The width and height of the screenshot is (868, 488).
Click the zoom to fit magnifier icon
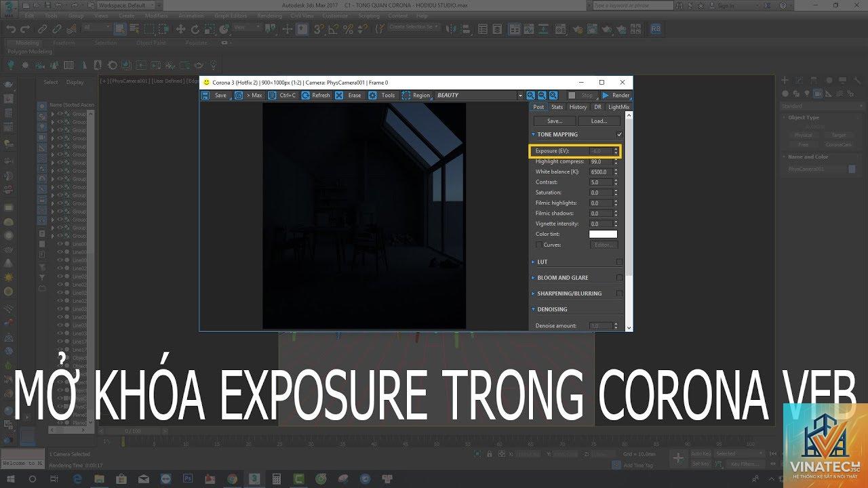[x=553, y=96]
